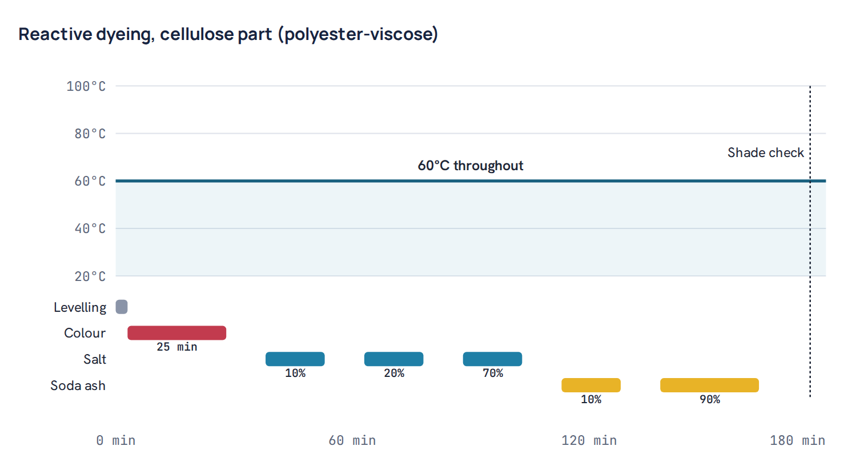The image size is (868, 466).
Task: Select the red Colour 25 min bar
Action: (177, 333)
